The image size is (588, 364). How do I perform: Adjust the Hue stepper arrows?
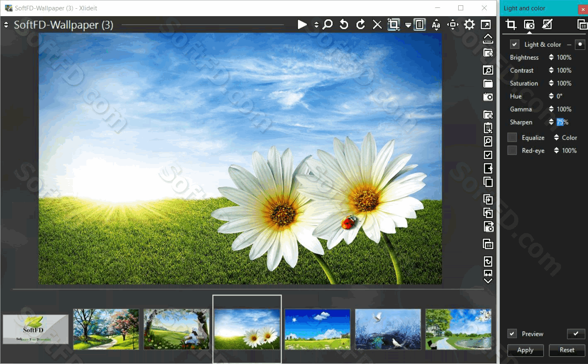pyautogui.click(x=551, y=96)
